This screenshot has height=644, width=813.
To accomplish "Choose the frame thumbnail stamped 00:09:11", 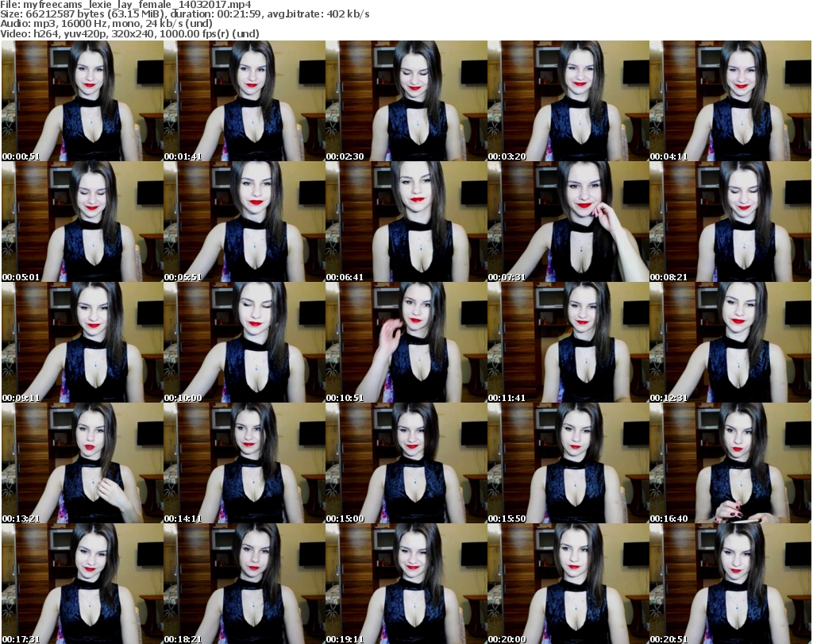I will click(x=83, y=343).
